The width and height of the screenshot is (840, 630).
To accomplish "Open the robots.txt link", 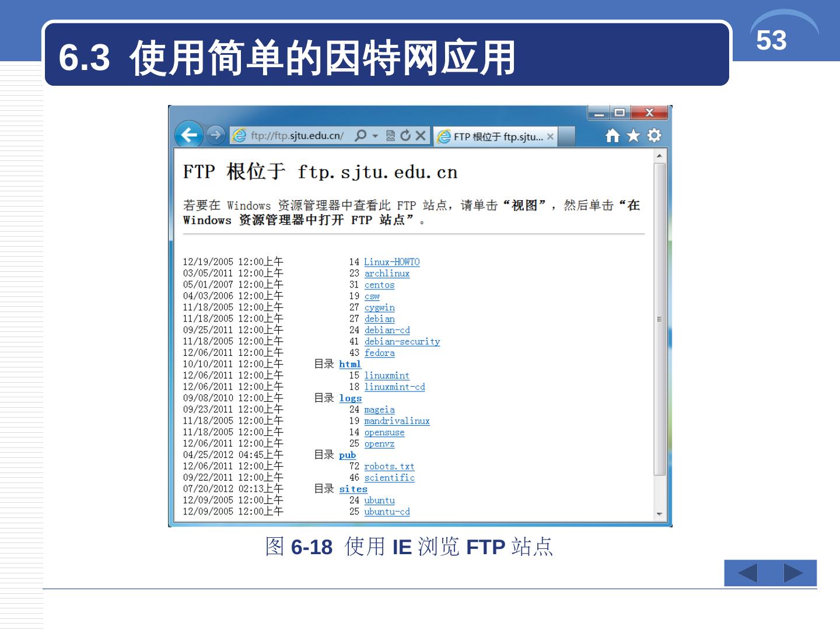I will (x=389, y=467).
